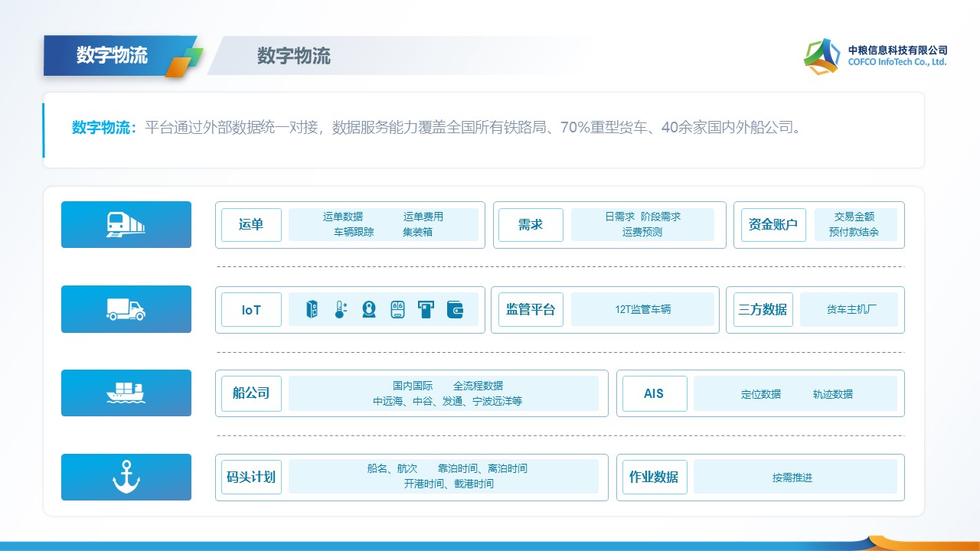
Task: Click the 码头计划 label box
Action: click(x=251, y=478)
